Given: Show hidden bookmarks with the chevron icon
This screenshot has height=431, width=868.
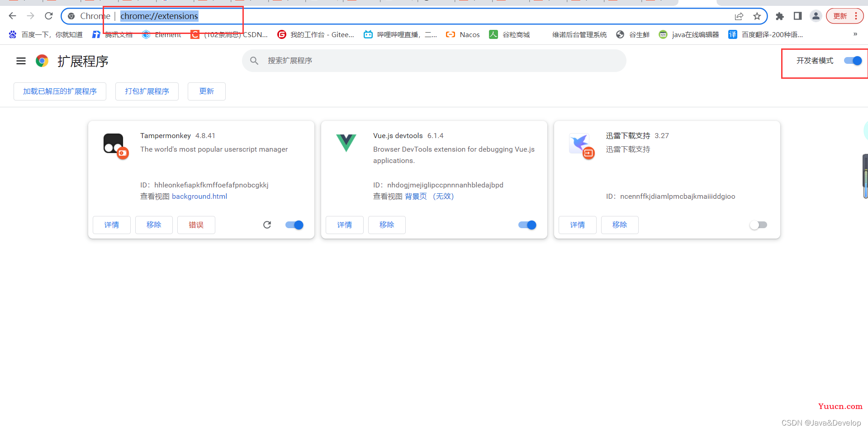Looking at the screenshot, I should [855, 34].
